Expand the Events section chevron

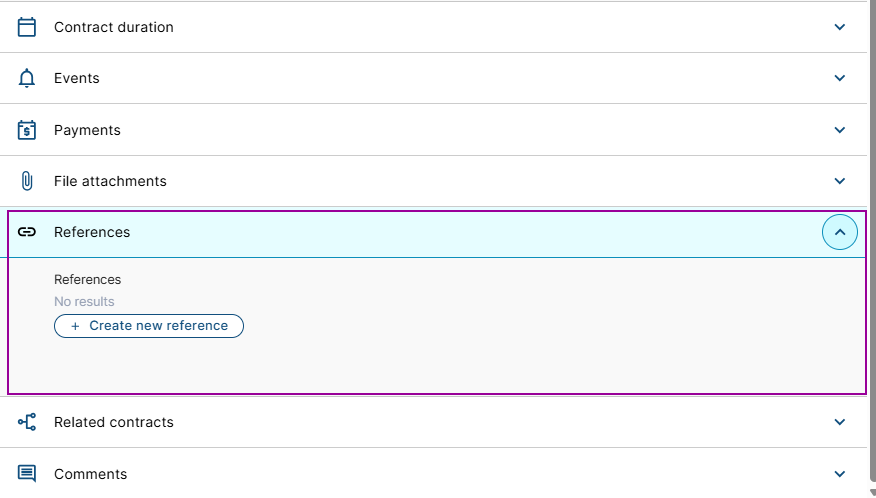(840, 78)
